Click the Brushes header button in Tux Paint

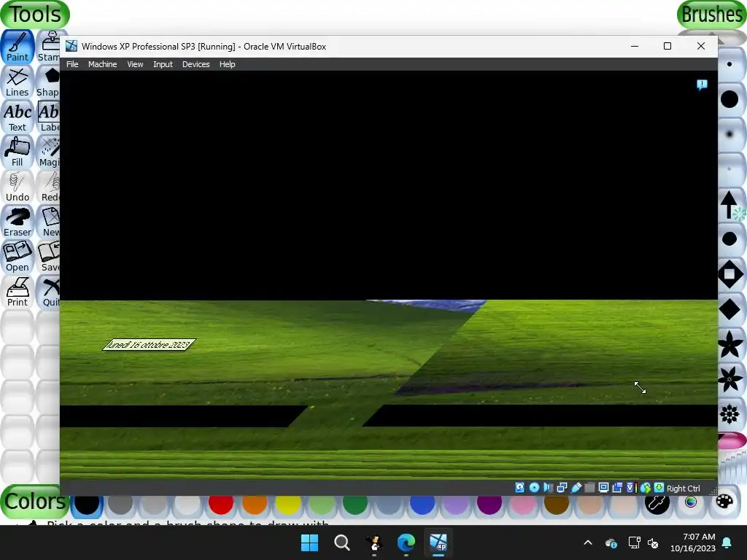pyautogui.click(x=712, y=15)
